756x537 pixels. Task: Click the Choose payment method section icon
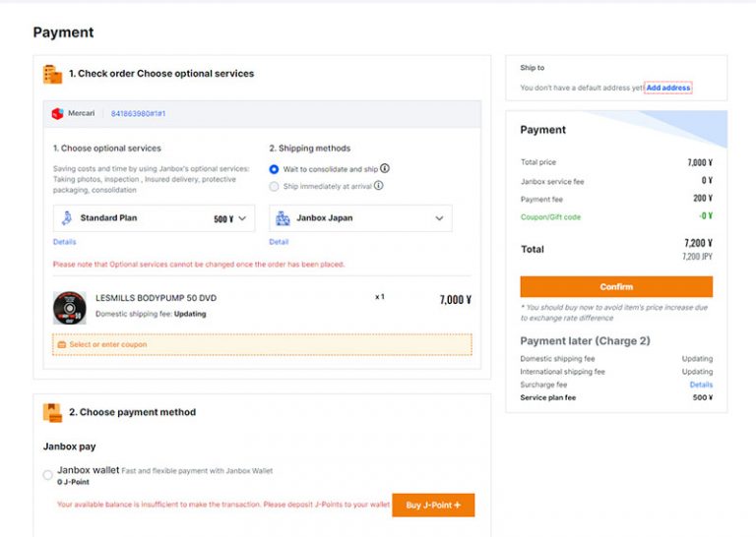pyautogui.click(x=52, y=412)
